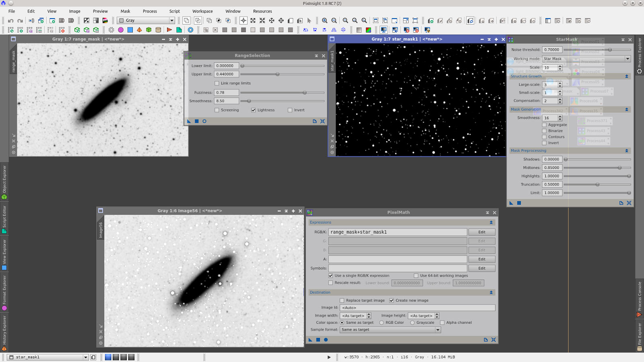Open the Process menu
The height and width of the screenshot is (362, 644).
coord(150,11)
